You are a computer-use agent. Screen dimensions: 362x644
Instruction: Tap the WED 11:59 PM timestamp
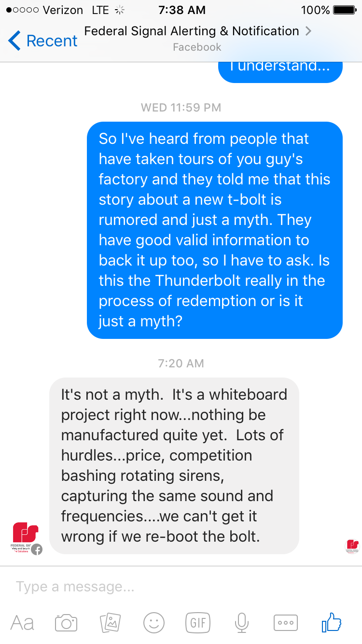(x=181, y=107)
